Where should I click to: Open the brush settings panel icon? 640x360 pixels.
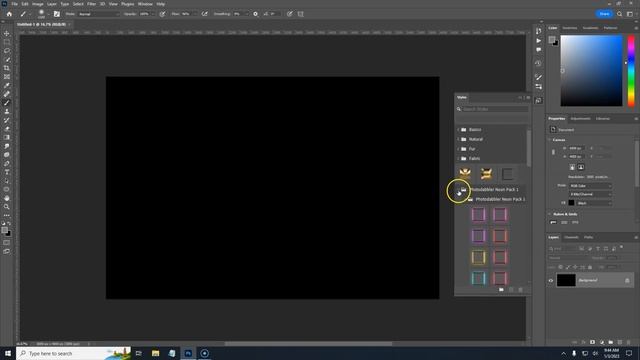click(57, 14)
